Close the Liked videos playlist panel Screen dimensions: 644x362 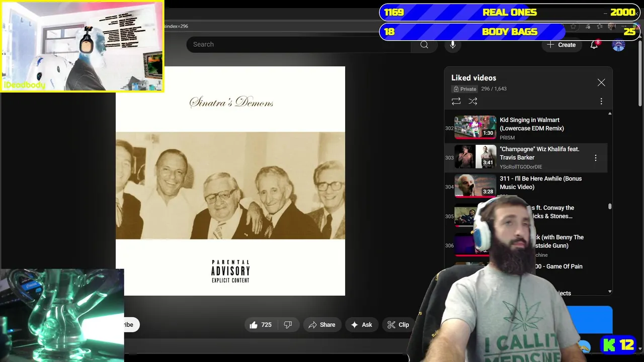(601, 82)
